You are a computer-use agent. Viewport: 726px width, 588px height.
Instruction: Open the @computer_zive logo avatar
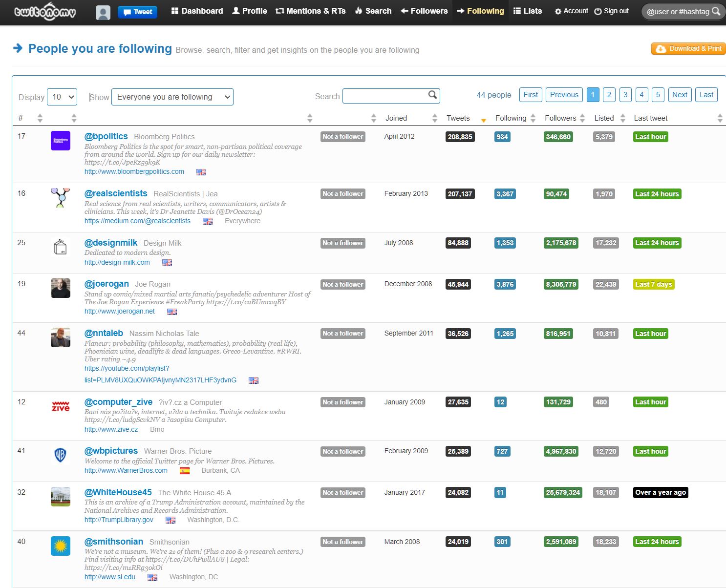point(61,406)
